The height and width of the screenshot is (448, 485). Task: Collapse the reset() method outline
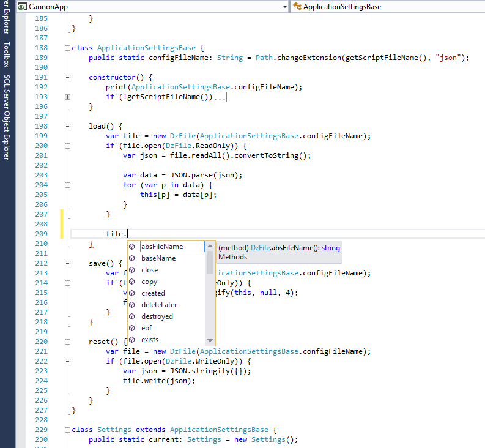pyautogui.click(x=67, y=342)
